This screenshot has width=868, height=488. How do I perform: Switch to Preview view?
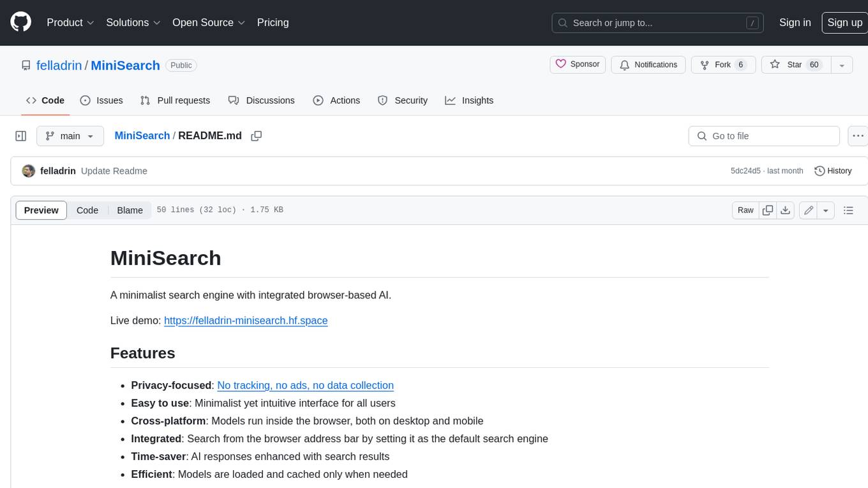point(41,210)
